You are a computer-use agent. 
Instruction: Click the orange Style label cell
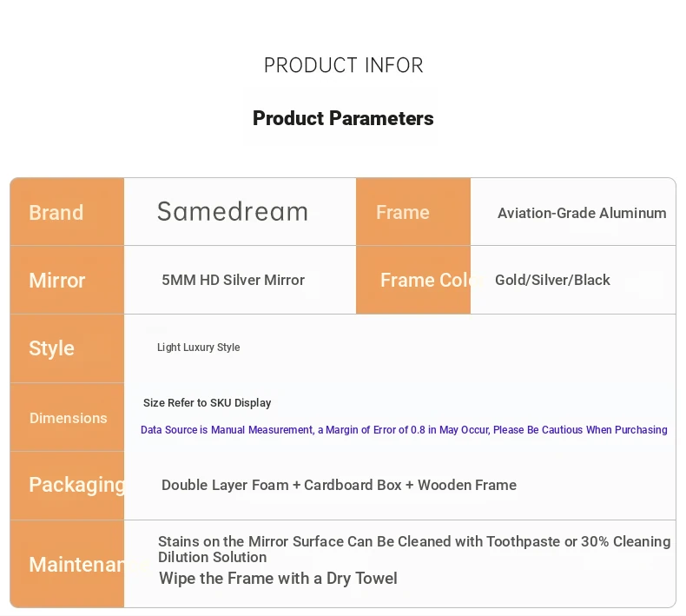pyautogui.click(x=67, y=348)
